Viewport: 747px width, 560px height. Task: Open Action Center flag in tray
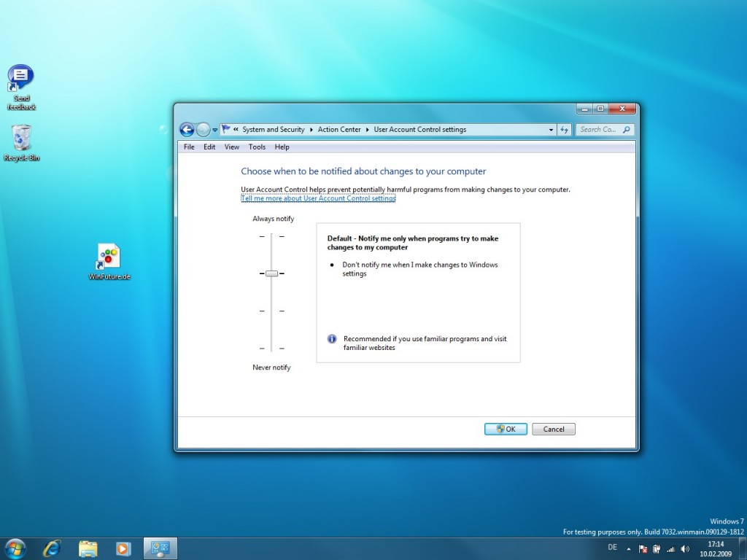[643, 549]
